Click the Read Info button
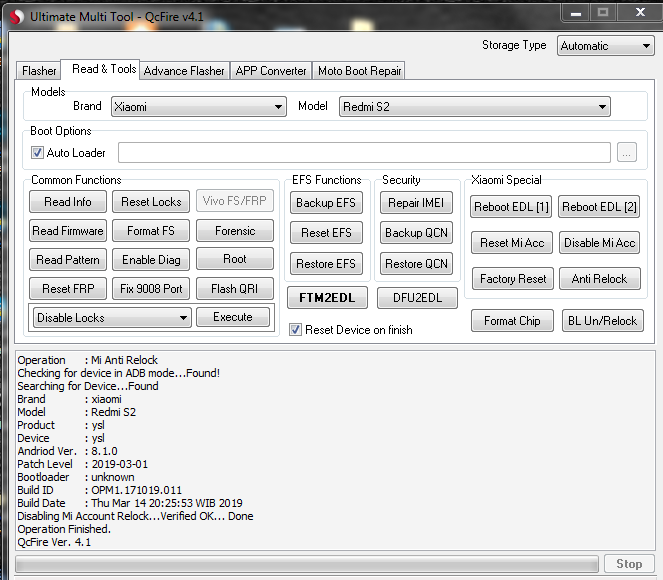 [x=68, y=202]
